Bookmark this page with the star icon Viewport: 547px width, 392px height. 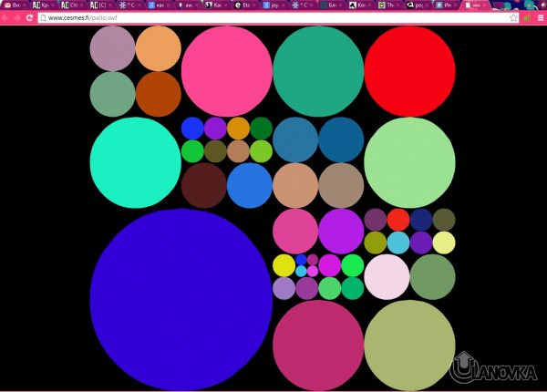[513, 18]
